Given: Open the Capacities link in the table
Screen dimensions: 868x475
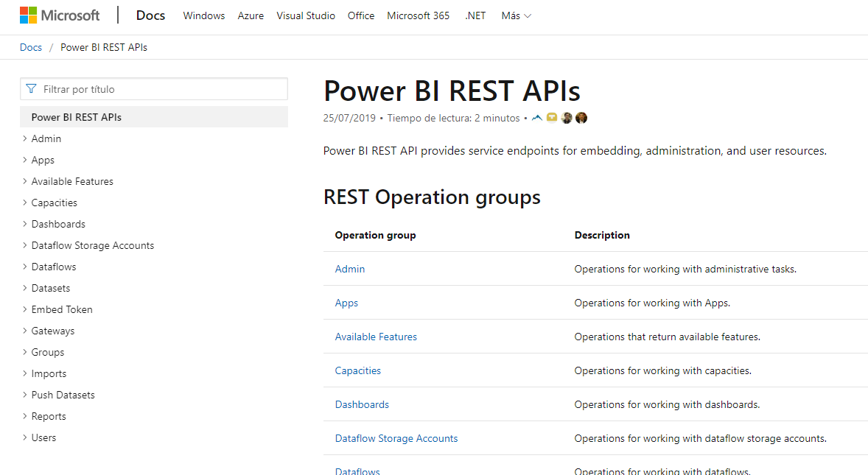Looking at the screenshot, I should coord(358,370).
